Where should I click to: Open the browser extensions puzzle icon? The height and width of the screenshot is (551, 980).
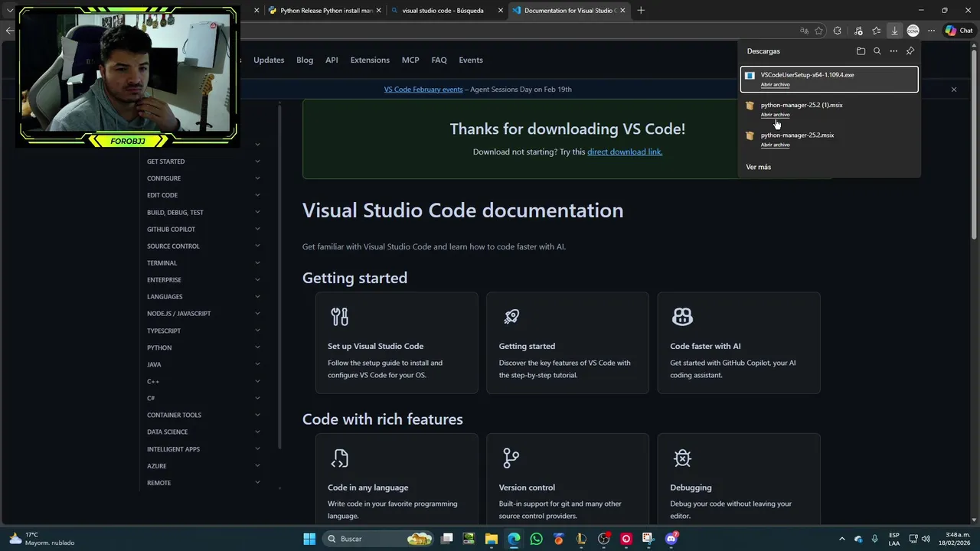(x=837, y=31)
